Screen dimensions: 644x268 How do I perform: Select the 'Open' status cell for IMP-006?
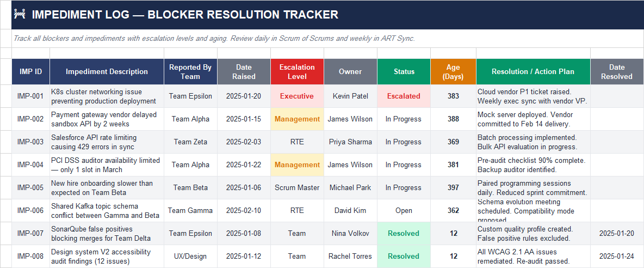(x=404, y=210)
